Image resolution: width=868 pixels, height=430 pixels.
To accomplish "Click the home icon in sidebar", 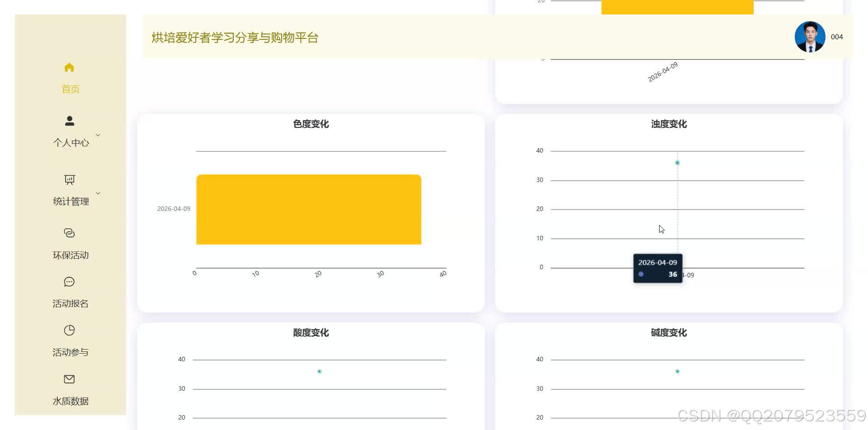I will click(x=69, y=67).
